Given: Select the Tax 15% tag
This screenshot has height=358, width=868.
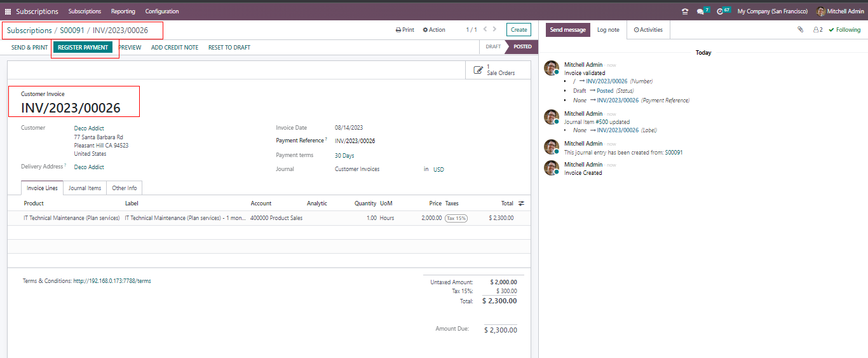Looking at the screenshot, I should coord(456,218).
